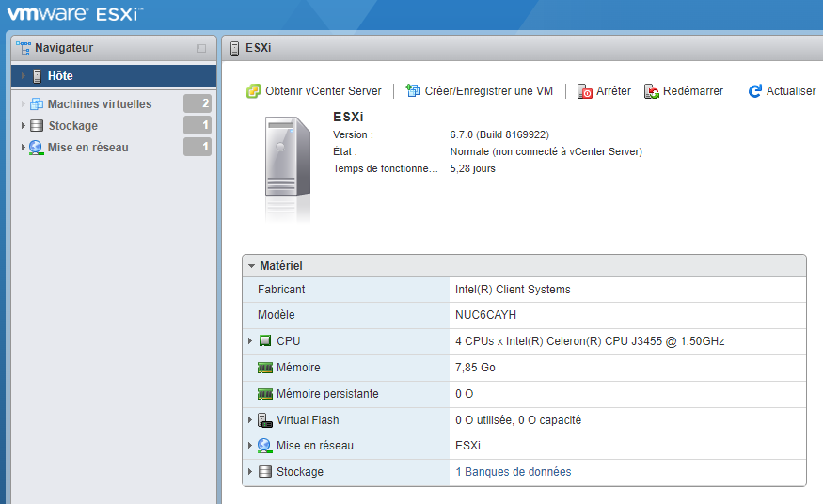
Task: Select Hôte in the navigator
Action: (114, 76)
